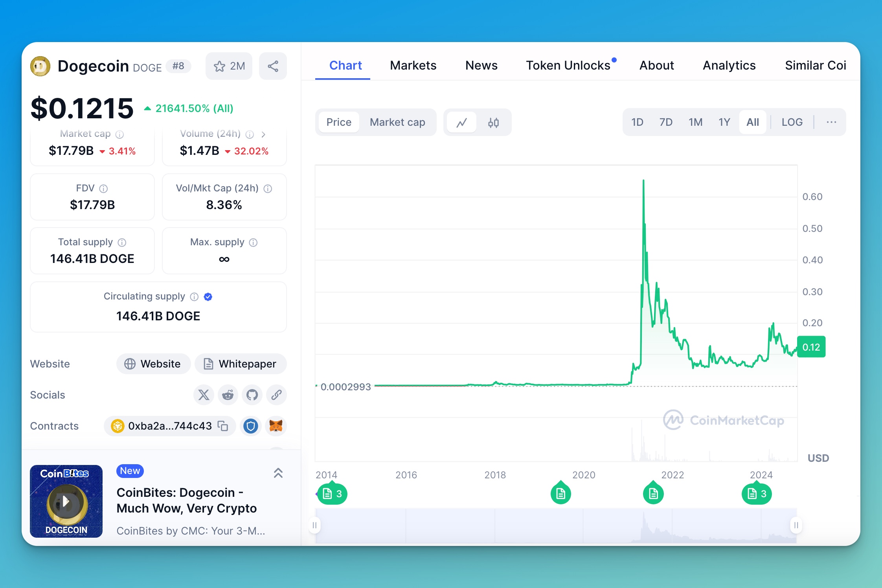Image resolution: width=882 pixels, height=588 pixels.
Task: Open the chart more-options ellipsis
Action: 831,122
